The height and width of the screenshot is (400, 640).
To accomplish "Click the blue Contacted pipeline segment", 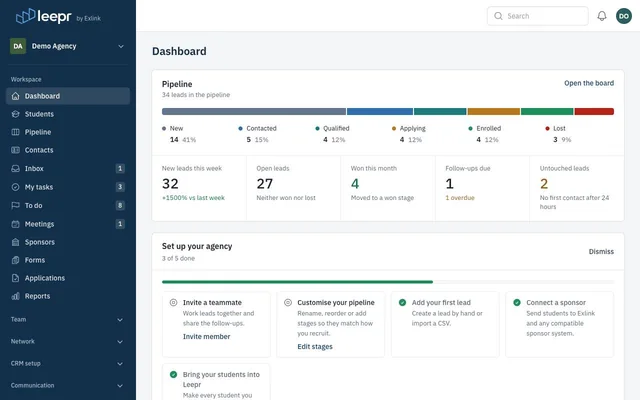I will tap(380, 111).
